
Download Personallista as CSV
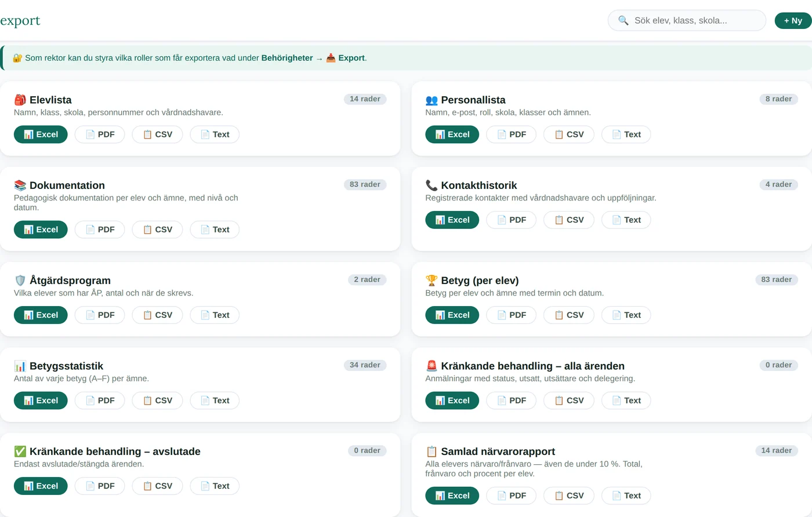[x=569, y=134]
